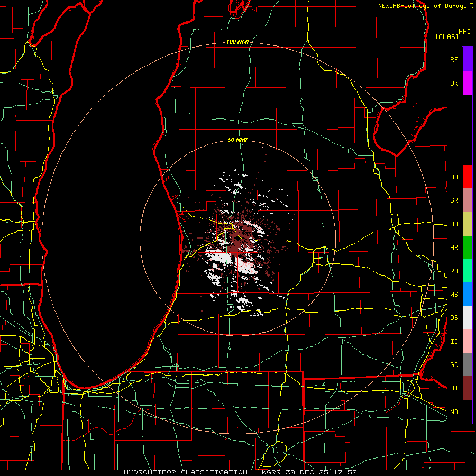Click the IC legend label

(x=454, y=342)
